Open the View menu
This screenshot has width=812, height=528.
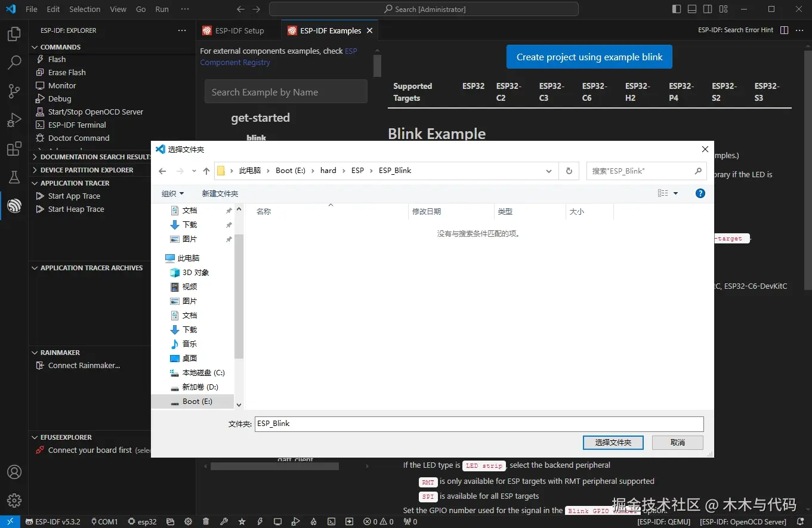[118, 9]
